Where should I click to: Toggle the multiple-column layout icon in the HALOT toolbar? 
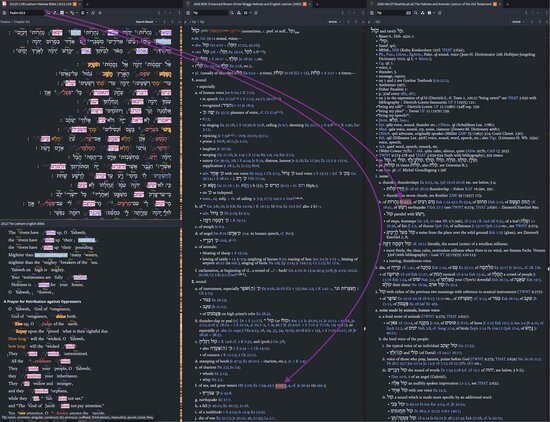pos(429,13)
